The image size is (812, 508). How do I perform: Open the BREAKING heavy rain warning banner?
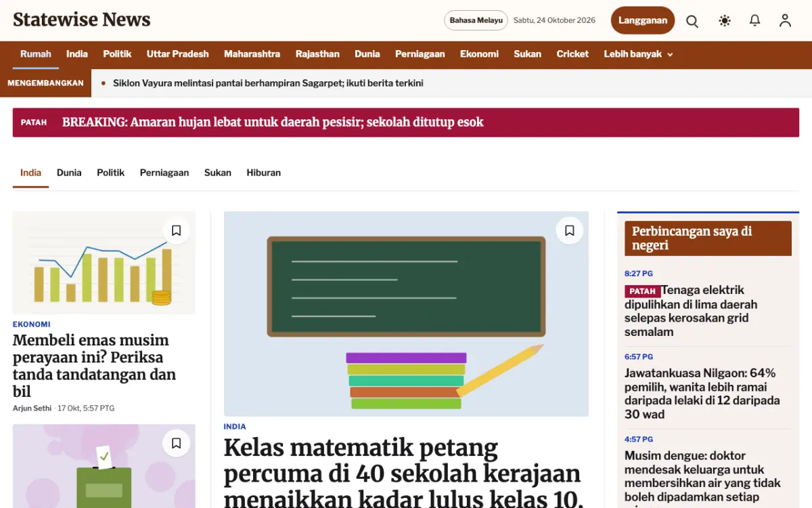[x=405, y=123]
